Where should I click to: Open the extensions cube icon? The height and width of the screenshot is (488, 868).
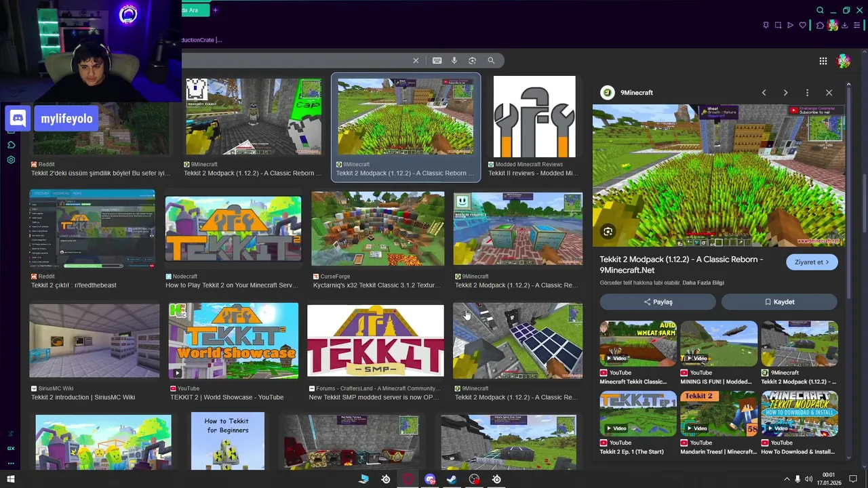tap(820, 25)
